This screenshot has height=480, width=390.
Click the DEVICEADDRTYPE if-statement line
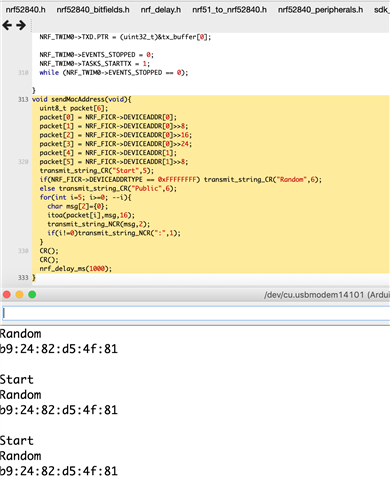click(181, 180)
